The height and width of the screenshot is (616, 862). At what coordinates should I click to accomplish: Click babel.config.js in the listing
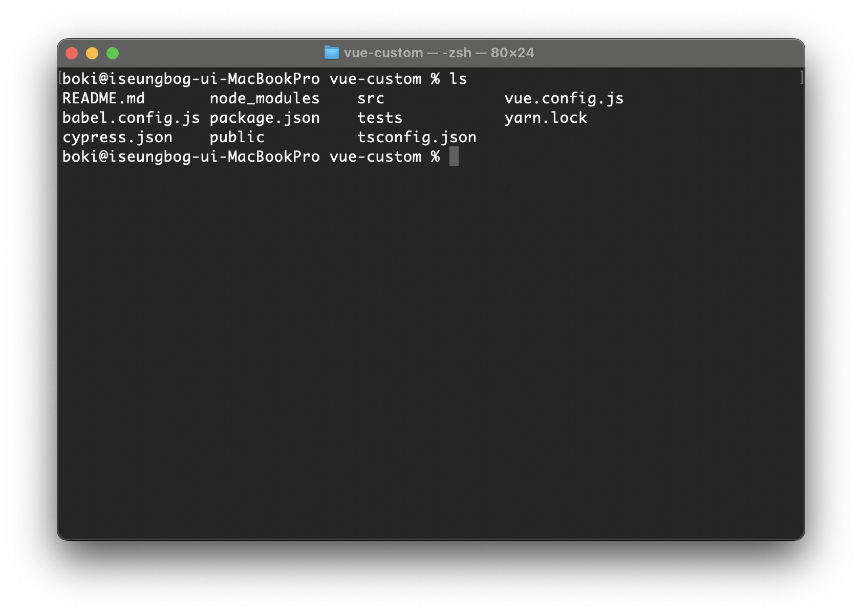(131, 118)
